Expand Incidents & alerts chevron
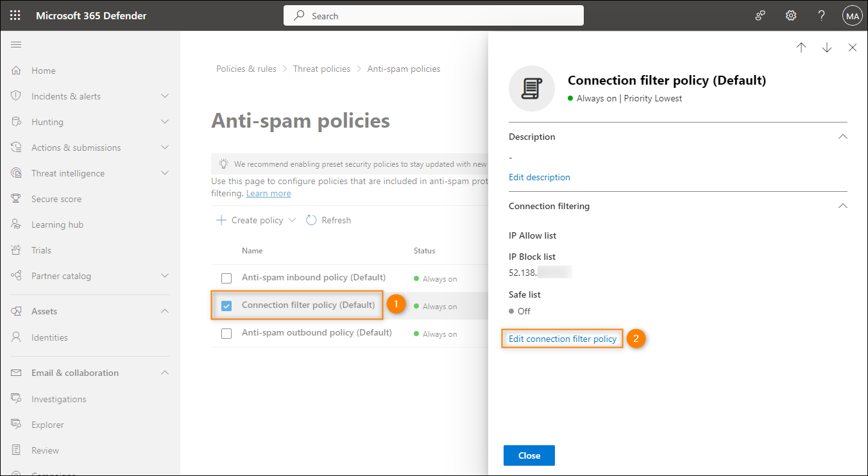Viewport: 868px width, 476px height. (x=165, y=96)
